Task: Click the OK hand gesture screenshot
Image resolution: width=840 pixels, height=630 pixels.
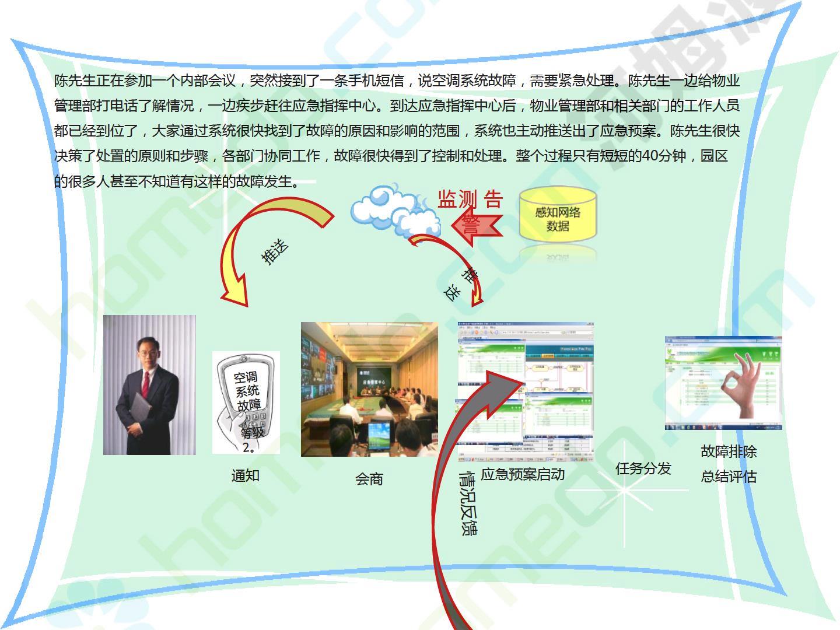Action: click(x=723, y=383)
